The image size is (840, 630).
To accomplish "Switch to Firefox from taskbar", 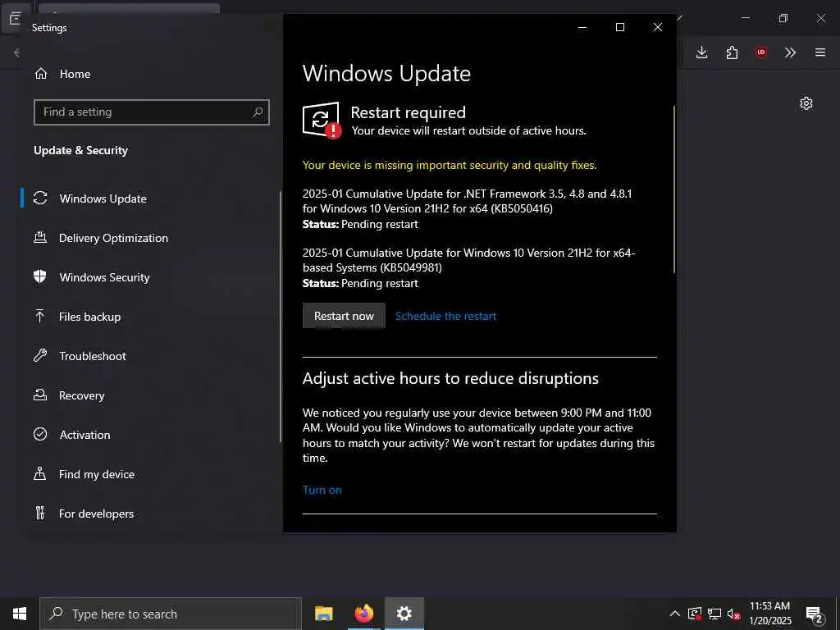I will point(363,614).
